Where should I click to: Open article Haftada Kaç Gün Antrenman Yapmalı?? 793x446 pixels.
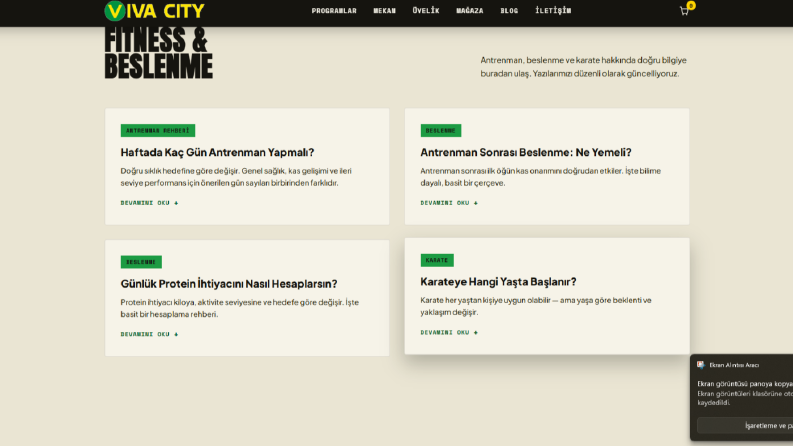217,152
